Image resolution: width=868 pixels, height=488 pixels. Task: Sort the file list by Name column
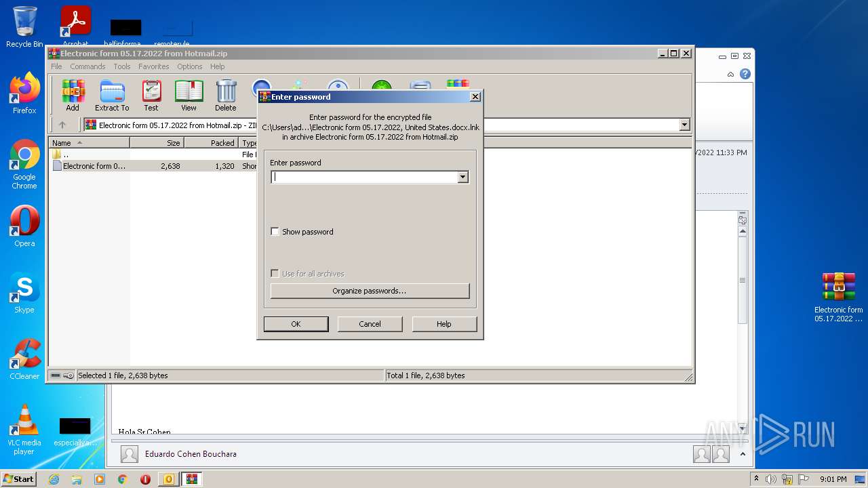coord(90,143)
